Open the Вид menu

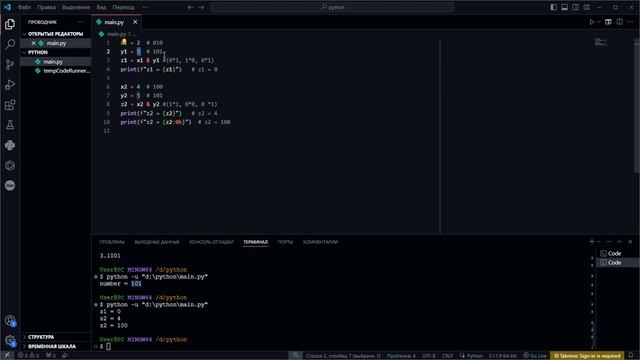[101, 7]
